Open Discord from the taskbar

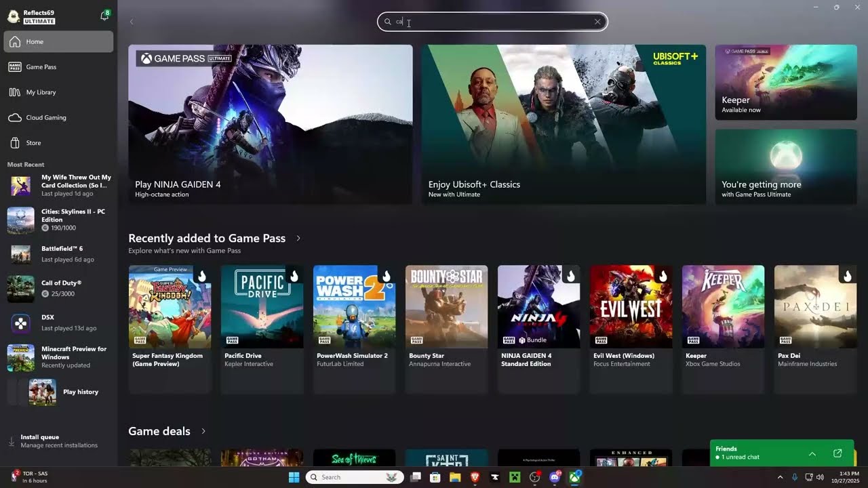[555, 477]
